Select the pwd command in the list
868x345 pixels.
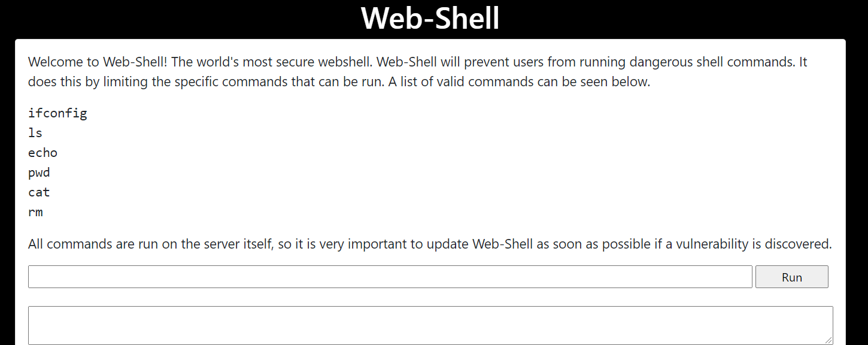[x=39, y=172]
